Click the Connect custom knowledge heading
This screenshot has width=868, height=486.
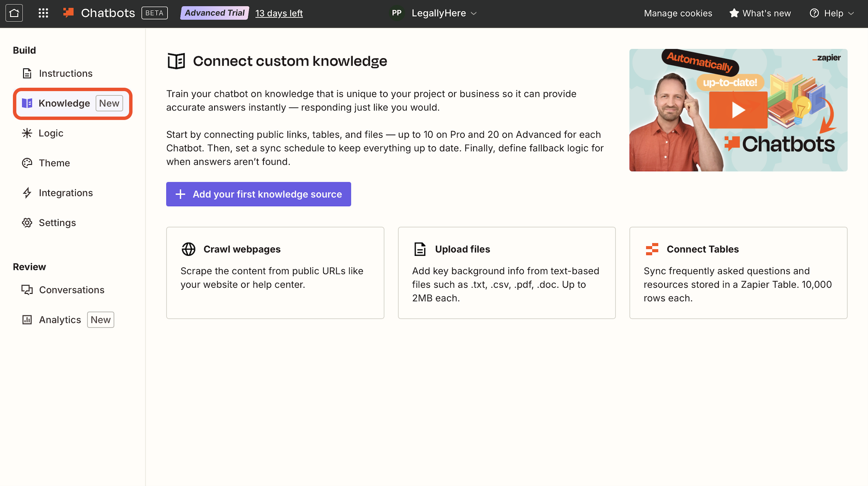[x=290, y=61]
